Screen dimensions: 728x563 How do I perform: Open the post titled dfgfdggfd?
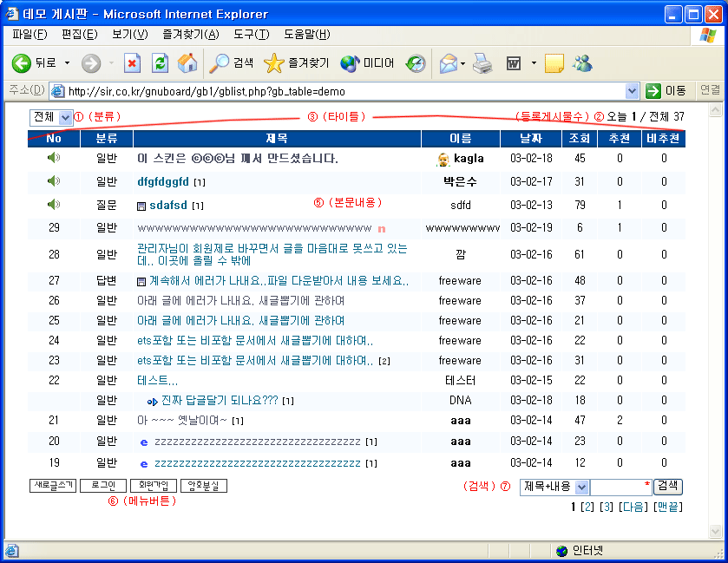tap(162, 182)
